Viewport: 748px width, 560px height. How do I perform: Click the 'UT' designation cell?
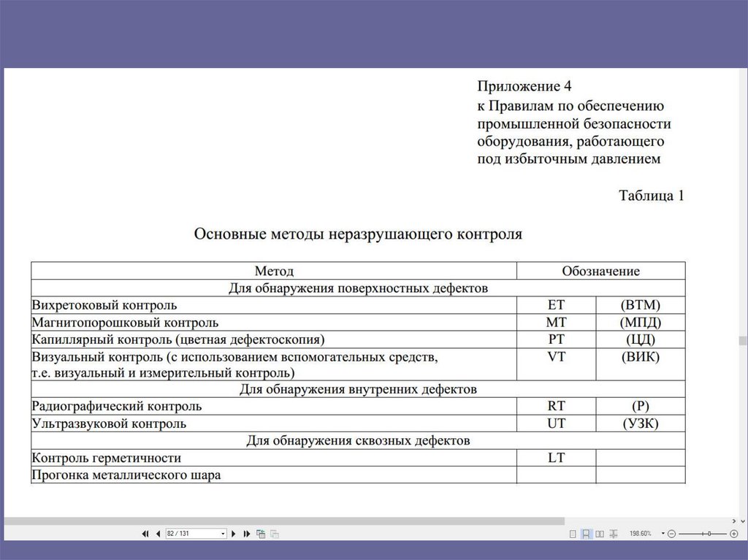pos(556,423)
